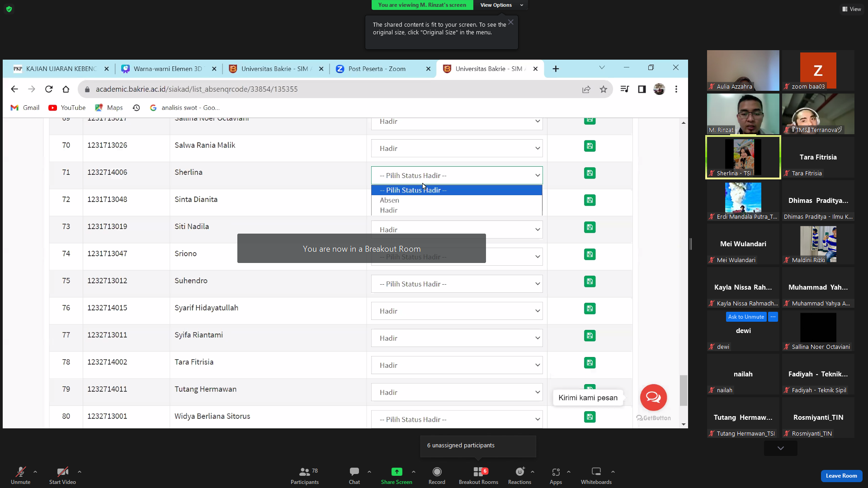868x488 pixels.
Task: Switch to Post Peserta - Zoom tab
Action: click(x=382, y=69)
